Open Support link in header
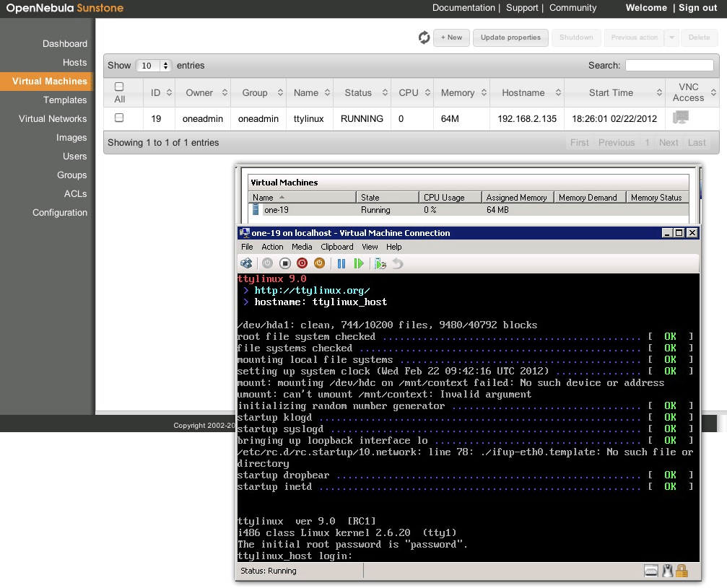727x588 pixels. [522, 8]
